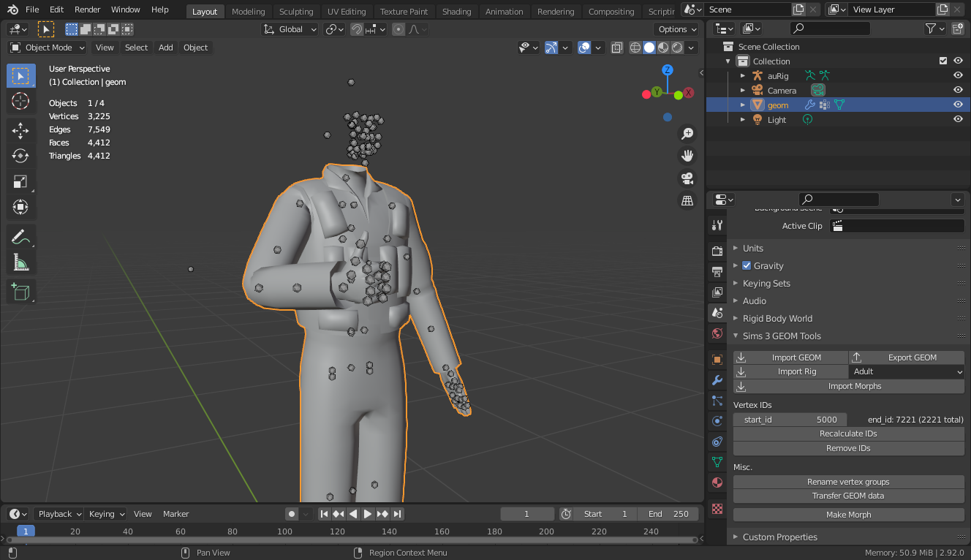
Task: Open the Object properties tab
Action: point(717,360)
